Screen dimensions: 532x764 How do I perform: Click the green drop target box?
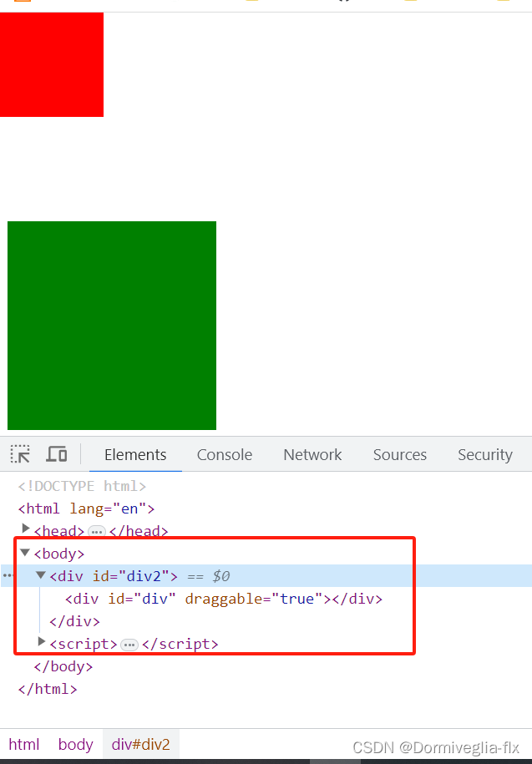point(112,326)
